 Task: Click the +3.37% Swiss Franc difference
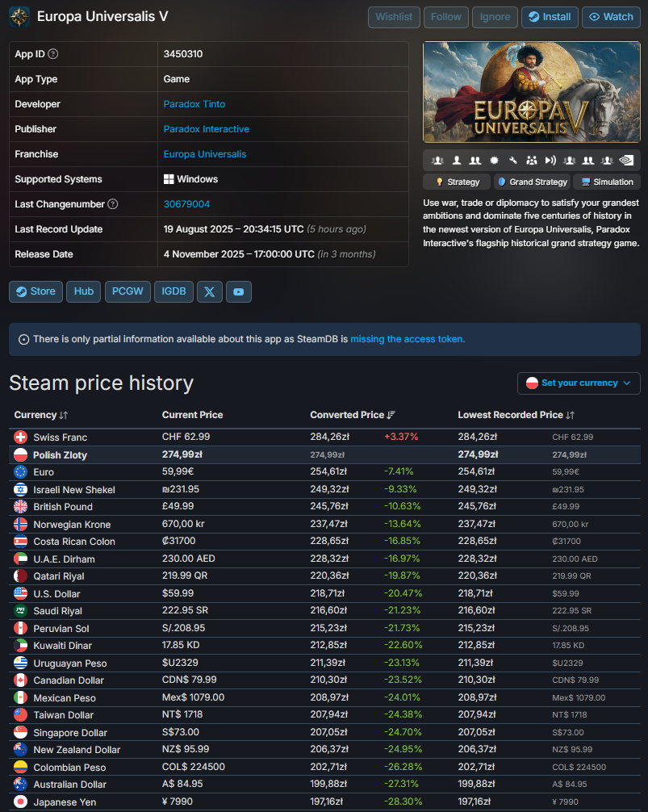click(401, 437)
